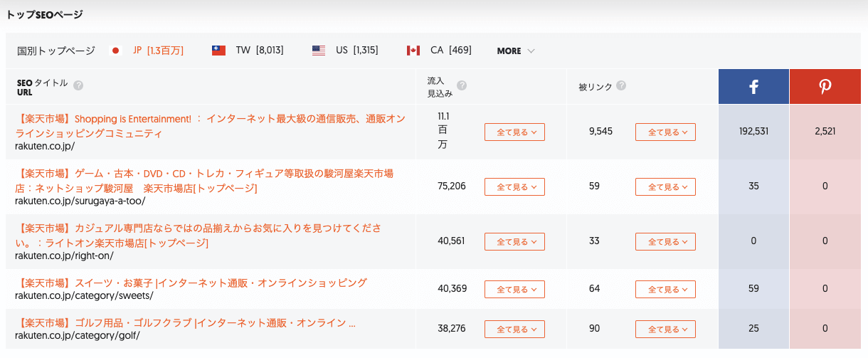The height and width of the screenshot is (358, 868).
Task: Click the Facebook icon column header
Action: tap(753, 87)
